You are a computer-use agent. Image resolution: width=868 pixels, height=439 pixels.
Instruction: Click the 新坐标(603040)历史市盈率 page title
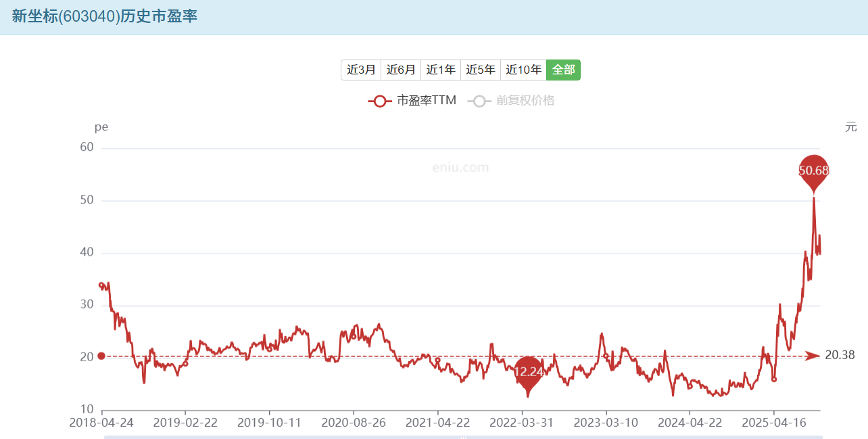point(105,17)
